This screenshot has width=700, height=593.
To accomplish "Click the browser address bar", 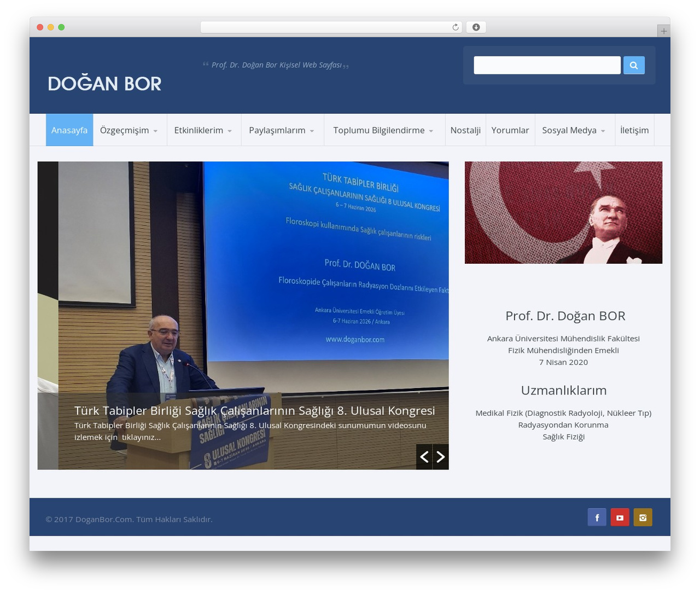I will [331, 27].
